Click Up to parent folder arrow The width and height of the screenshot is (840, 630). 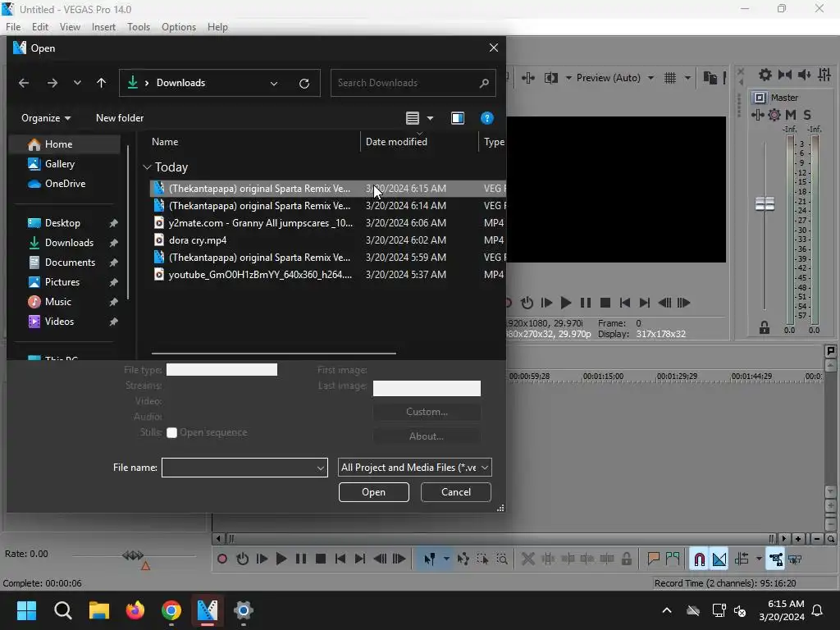point(101,83)
